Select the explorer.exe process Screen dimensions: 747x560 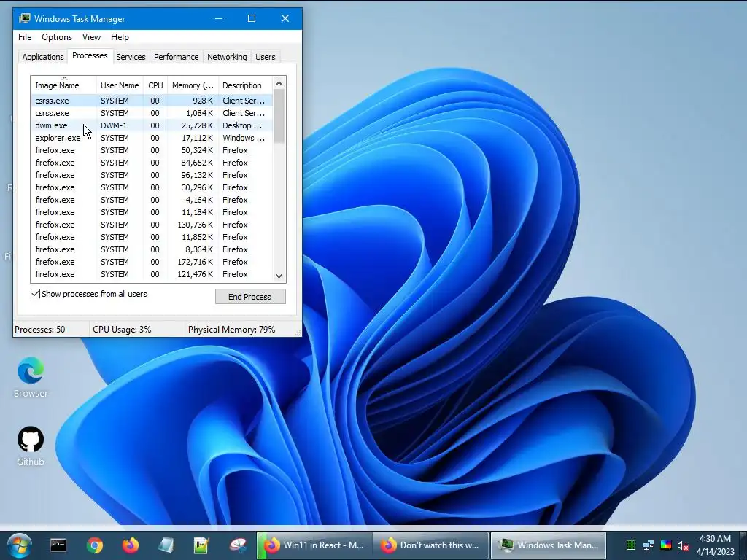(152, 138)
